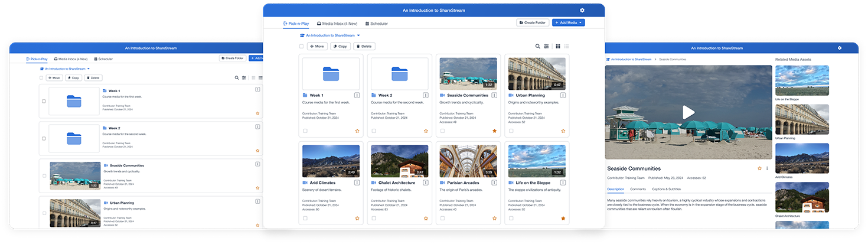Viewport: 868px width, 244px height.
Task: Follow An Introduction to ShareStream breadcrumb, right window
Action: pos(629,60)
